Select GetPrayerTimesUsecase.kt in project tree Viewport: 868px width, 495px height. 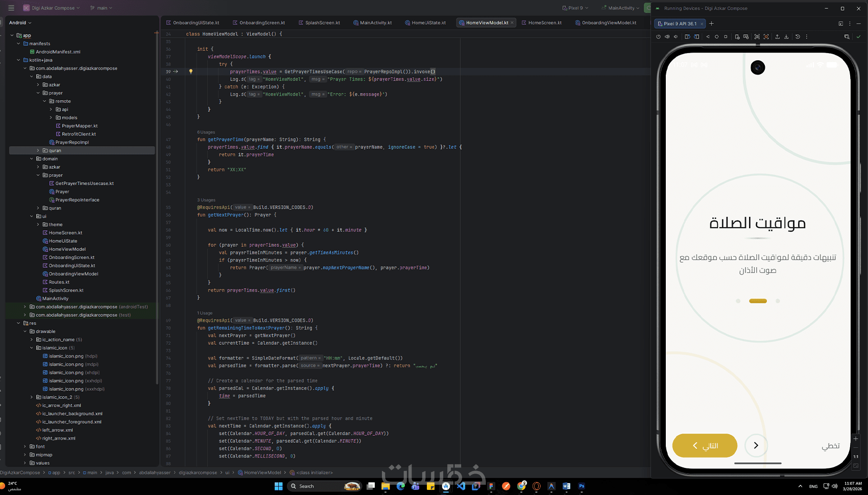coord(85,184)
